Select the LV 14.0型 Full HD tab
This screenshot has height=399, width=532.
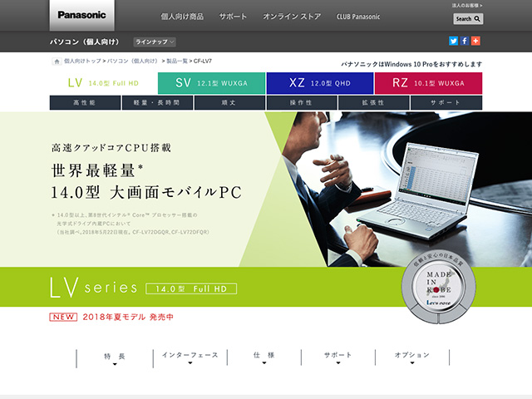click(103, 83)
